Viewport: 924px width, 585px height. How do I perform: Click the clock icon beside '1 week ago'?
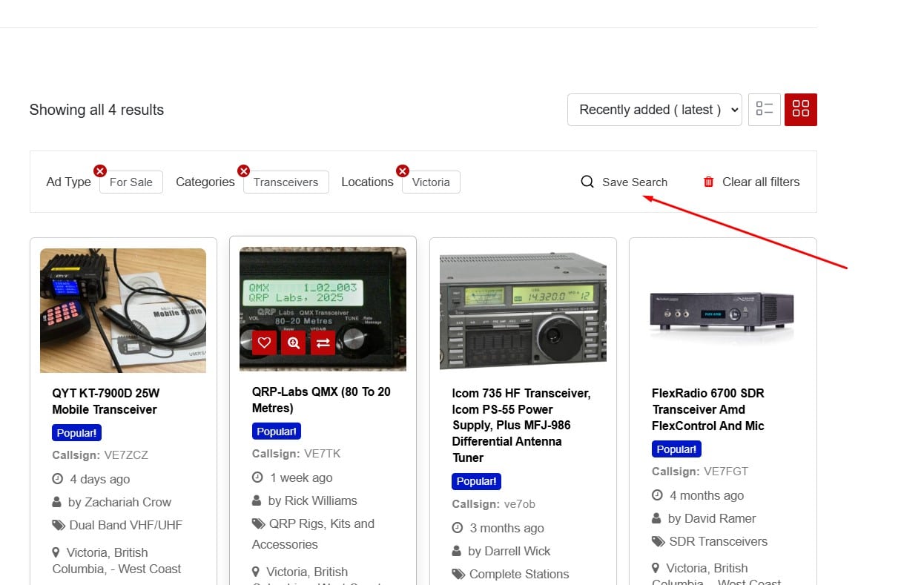pos(257,477)
